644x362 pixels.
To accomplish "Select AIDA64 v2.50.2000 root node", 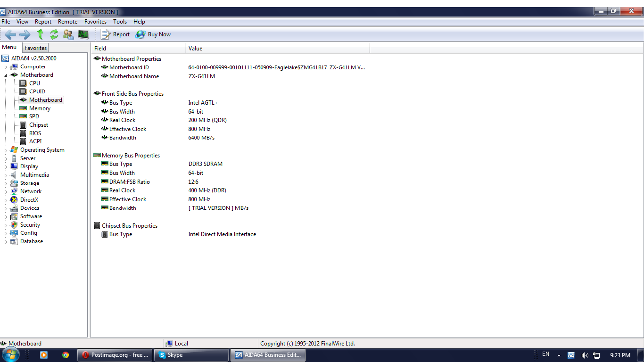I will [x=33, y=58].
